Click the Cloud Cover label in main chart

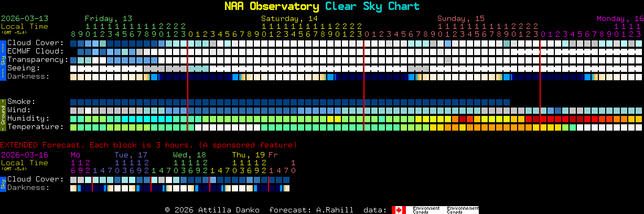35,43
